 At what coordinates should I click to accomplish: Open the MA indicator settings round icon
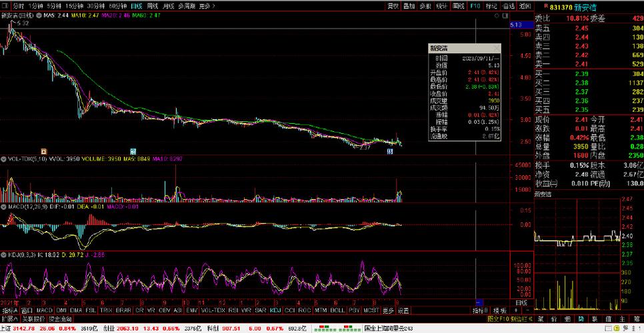pos(39,15)
